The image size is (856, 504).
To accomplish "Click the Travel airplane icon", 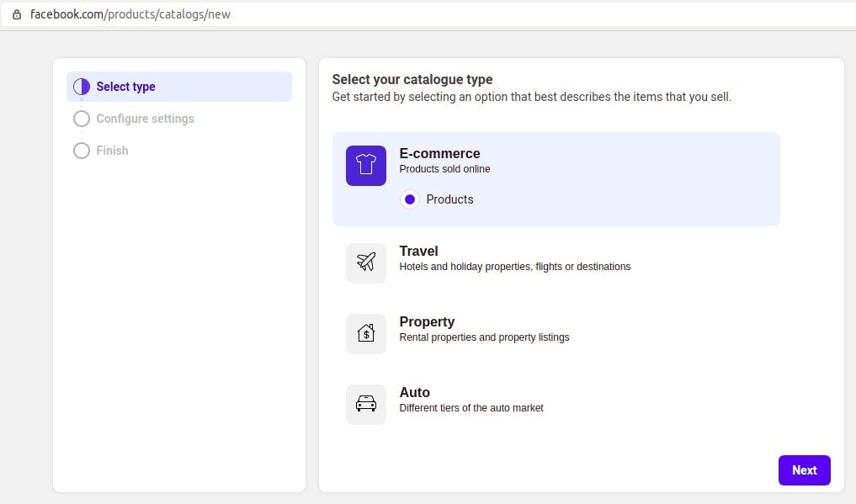I will tap(366, 263).
